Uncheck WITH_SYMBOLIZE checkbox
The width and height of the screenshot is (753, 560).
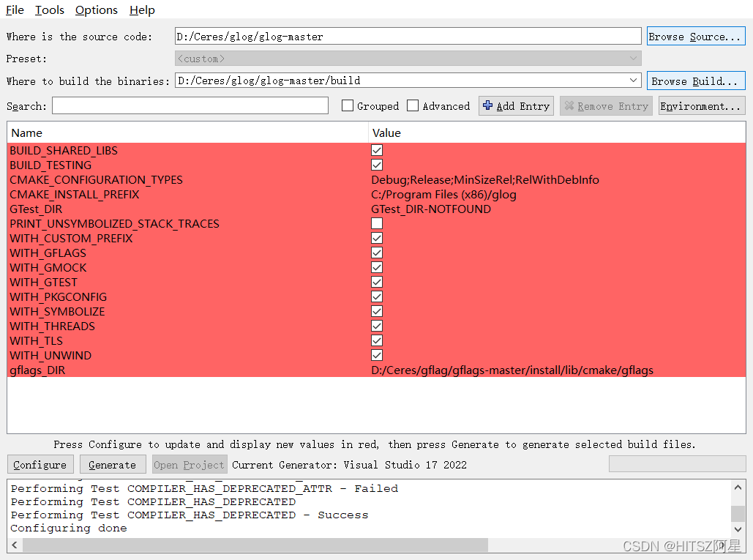pos(377,311)
